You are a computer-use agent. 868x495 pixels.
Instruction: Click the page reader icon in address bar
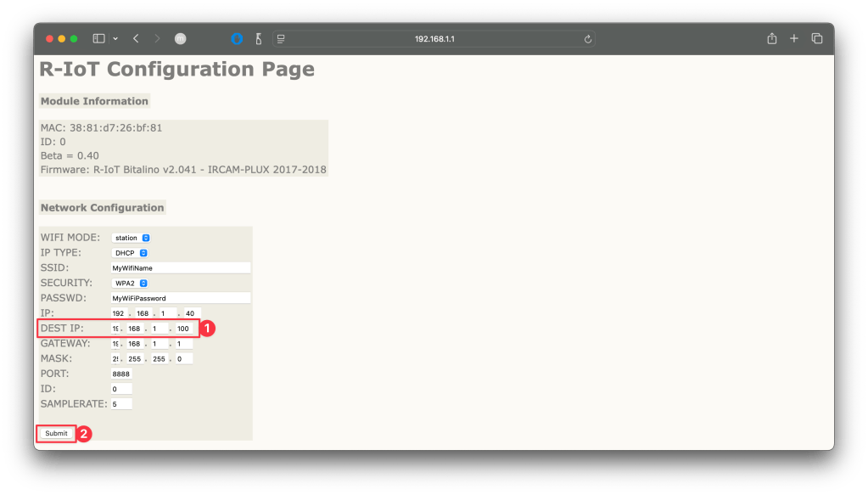tap(281, 39)
